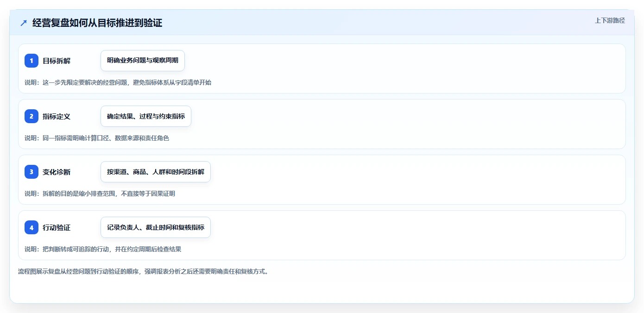
Task: Click the note about 缩小排查范围
Action: click(100, 194)
